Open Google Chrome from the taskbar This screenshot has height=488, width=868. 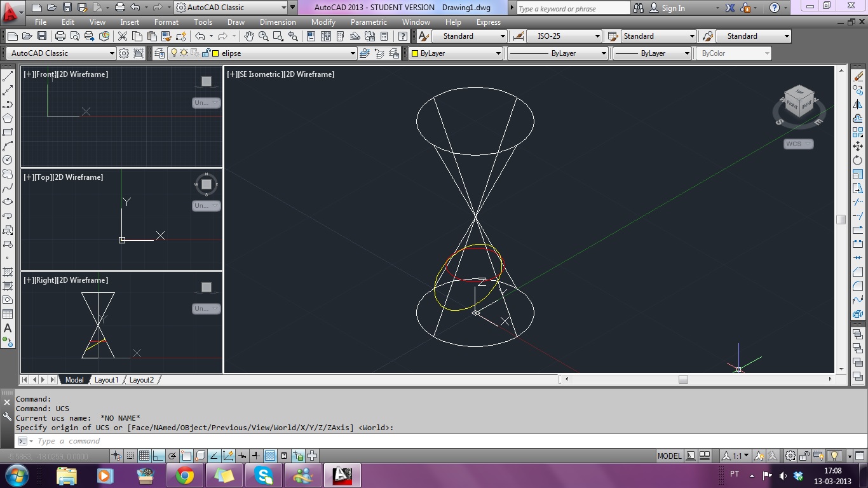(184, 475)
